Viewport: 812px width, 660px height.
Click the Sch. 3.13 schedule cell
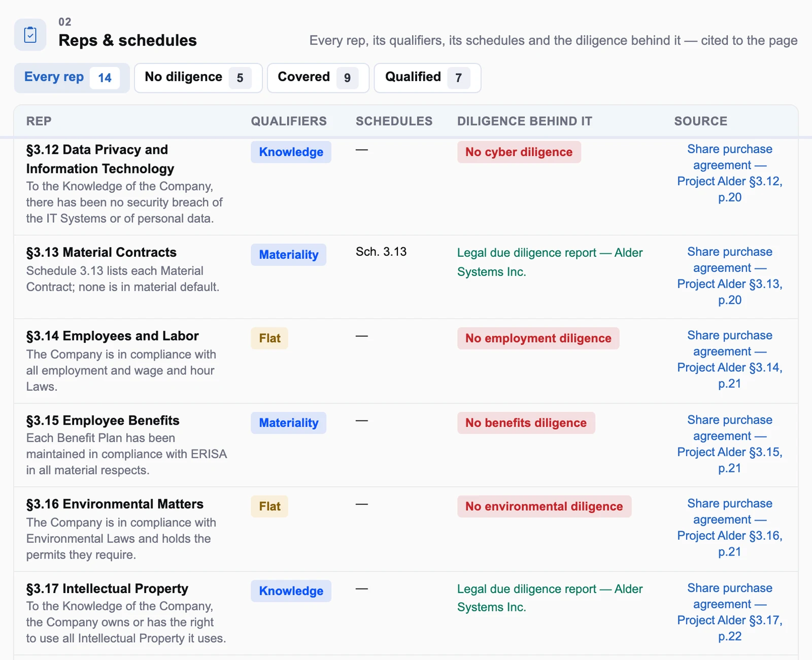[x=381, y=252]
